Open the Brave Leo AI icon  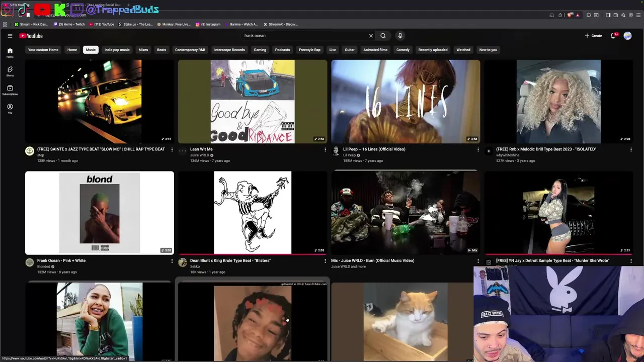(x=623, y=15)
